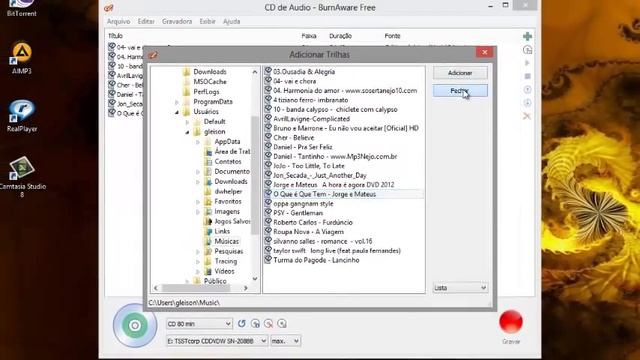Viewport: 640px width, 360px height.
Task: Click the refresh drive icon
Action: (242, 324)
